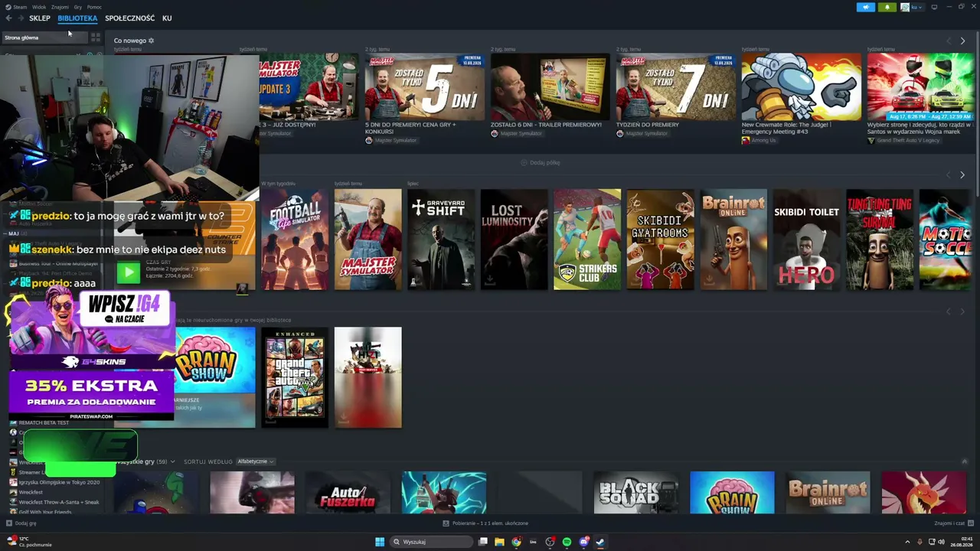Screen dimensions: 980x551
Task: Click the download status icon in bottom bar
Action: click(446, 523)
